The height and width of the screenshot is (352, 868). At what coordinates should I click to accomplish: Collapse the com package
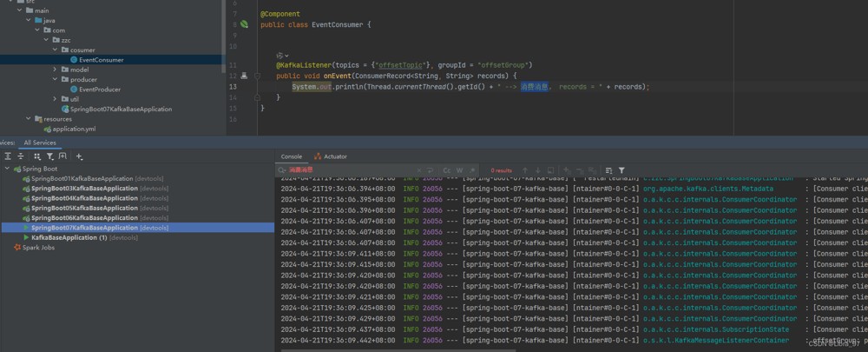[37, 30]
